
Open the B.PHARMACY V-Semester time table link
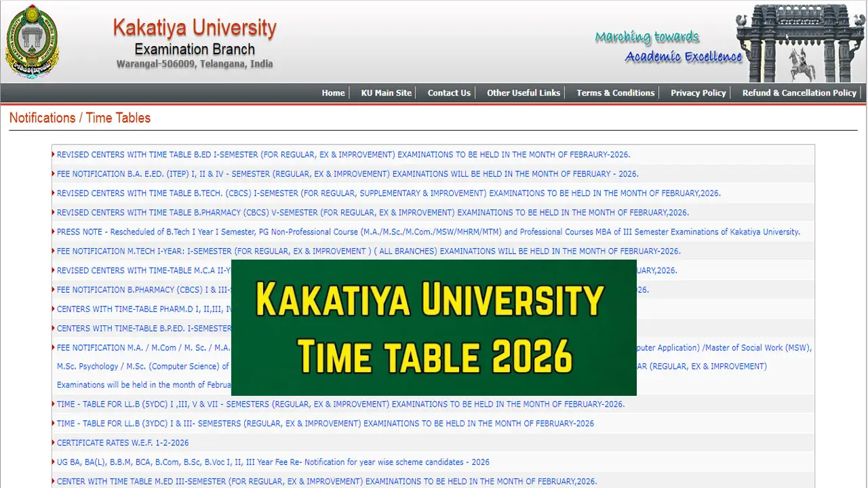[x=372, y=212]
